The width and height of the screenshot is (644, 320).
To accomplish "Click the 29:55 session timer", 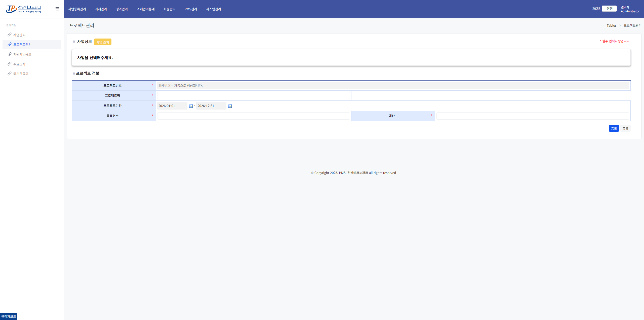I will 596,9.
